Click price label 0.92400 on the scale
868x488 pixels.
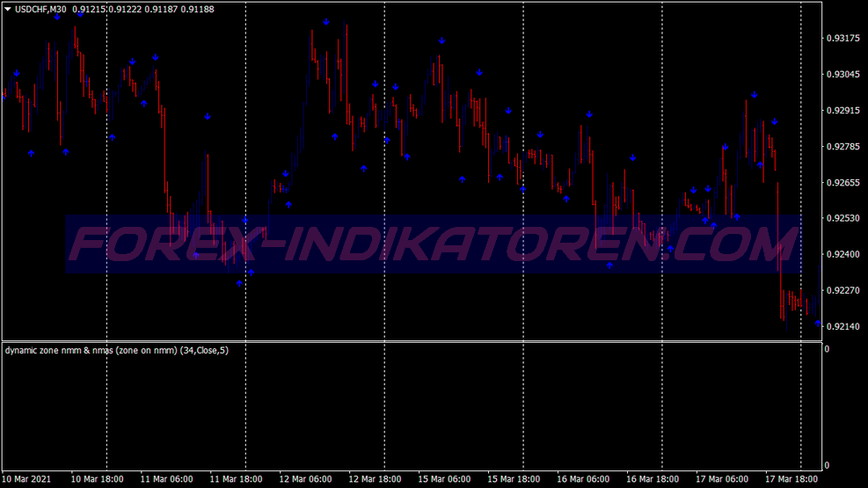[843, 254]
